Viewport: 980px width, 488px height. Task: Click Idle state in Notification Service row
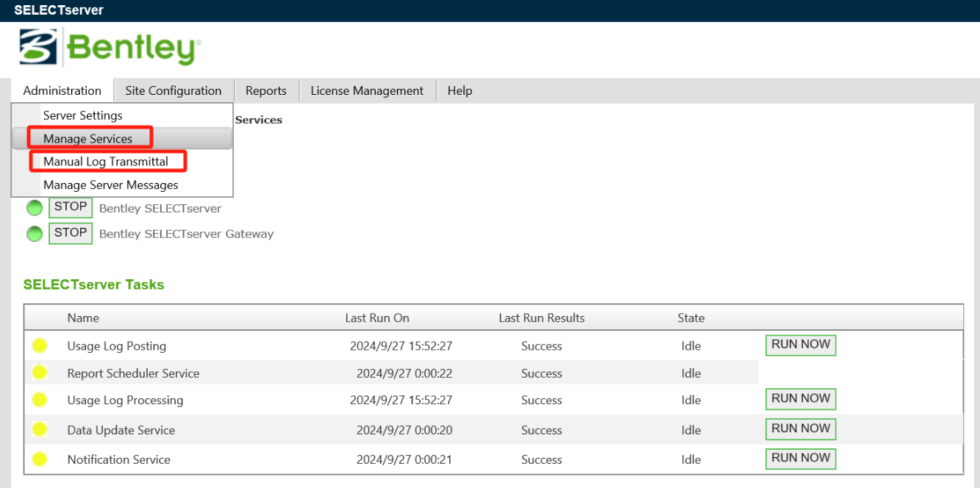pyautogui.click(x=691, y=460)
